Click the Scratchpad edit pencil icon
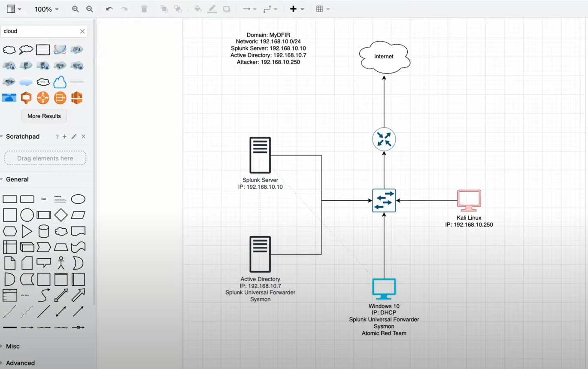This screenshot has width=588, height=369. [74, 136]
